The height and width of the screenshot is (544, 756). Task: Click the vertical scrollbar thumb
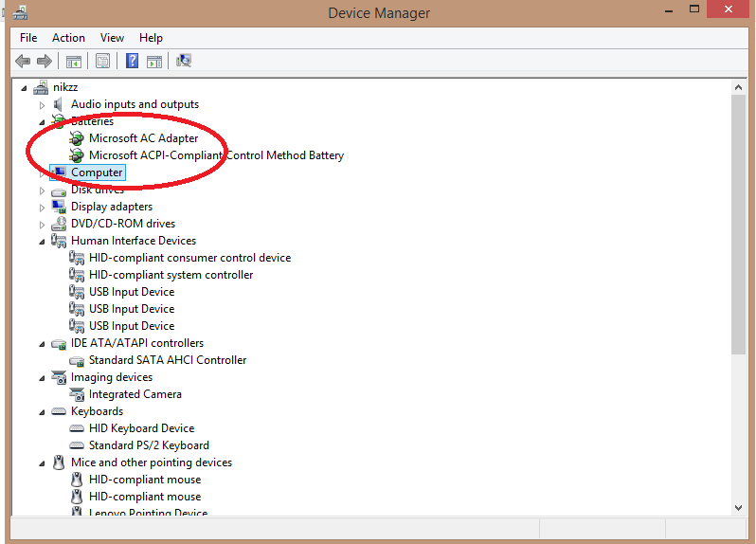[738, 225]
